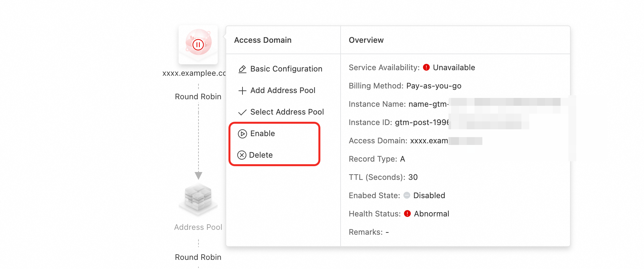This screenshot has height=269, width=644.
Task: Click the Overview panel heading
Action: (366, 40)
